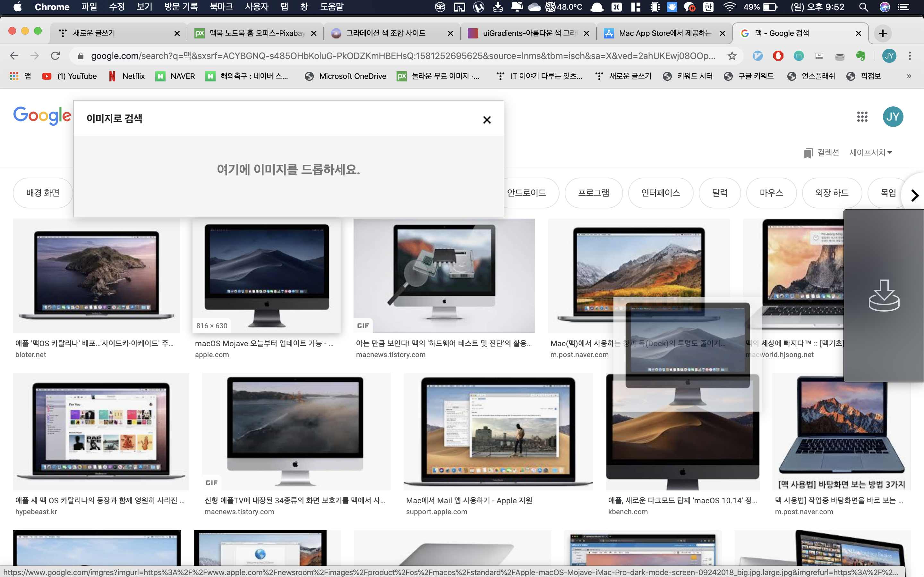
Task: Go back using the back arrow
Action: pyautogui.click(x=14, y=56)
